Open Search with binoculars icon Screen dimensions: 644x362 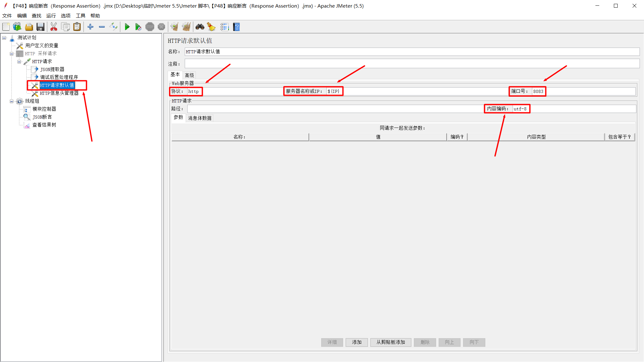pos(200,27)
